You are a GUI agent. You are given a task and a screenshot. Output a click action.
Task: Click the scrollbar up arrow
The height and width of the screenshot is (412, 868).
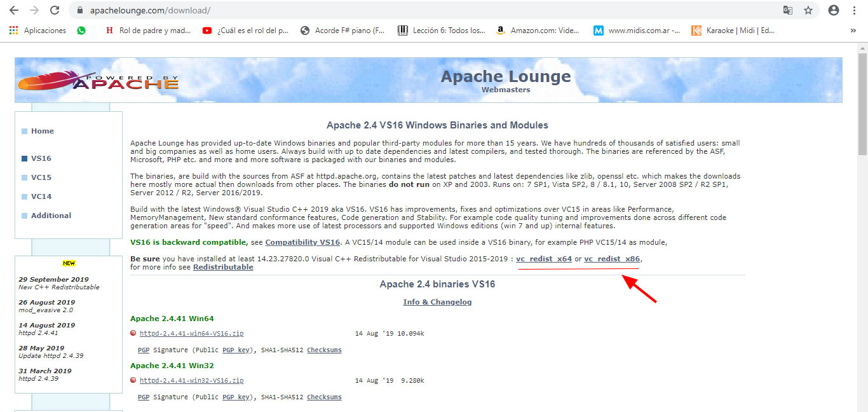(x=862, y=47)
